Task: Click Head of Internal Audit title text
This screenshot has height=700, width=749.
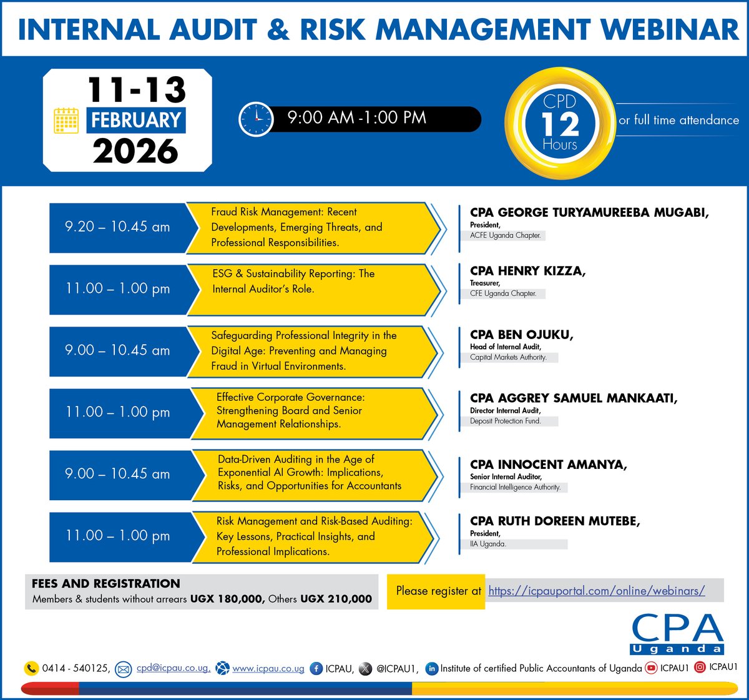Action: pyautogui.click(x=506, y=347)
